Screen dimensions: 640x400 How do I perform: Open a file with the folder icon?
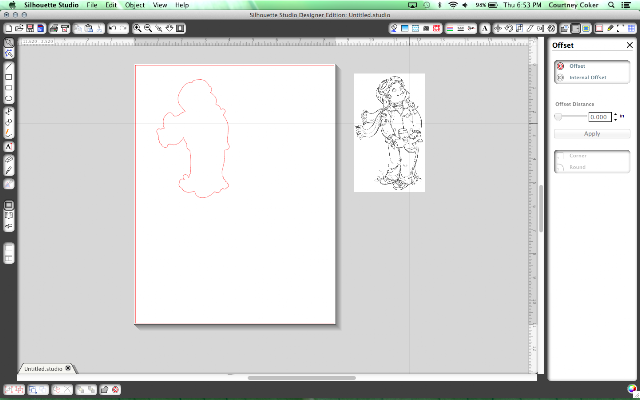[19, 28]
